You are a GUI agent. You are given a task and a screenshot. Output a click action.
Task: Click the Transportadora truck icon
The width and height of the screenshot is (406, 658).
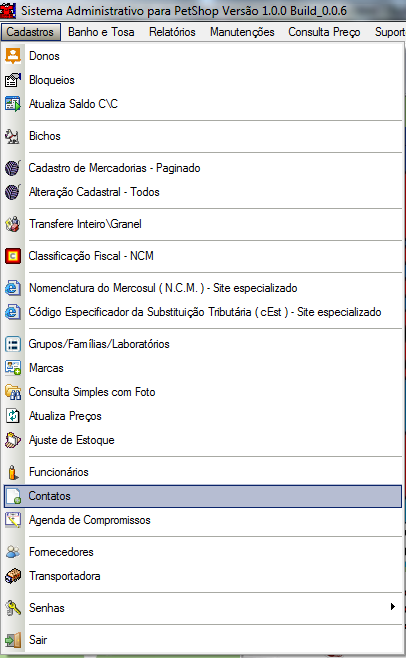13,576
